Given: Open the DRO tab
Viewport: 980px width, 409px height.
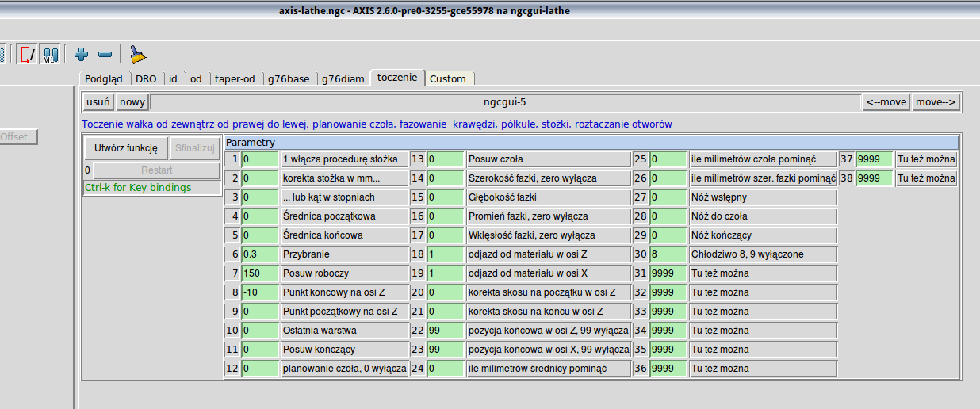Looking at the screenshot, I should tap(146, 78).
